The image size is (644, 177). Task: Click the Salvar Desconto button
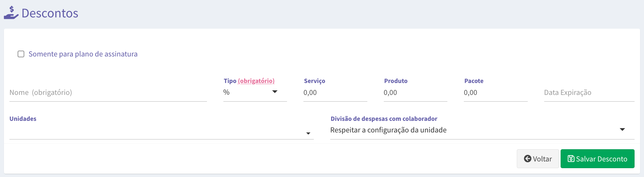(x=597, y=159)
